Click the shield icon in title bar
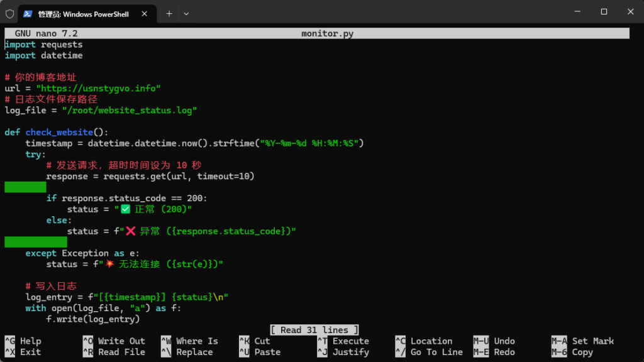Viewport: 644px width, 362px height. [10, 13]
